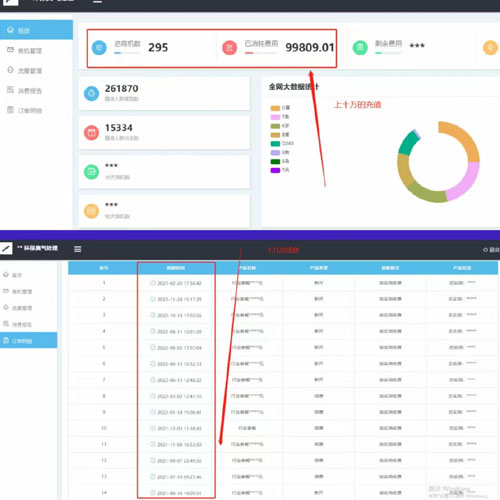Click the logo icon in the order-list header

pyautogui.click(x=6, y=248)
